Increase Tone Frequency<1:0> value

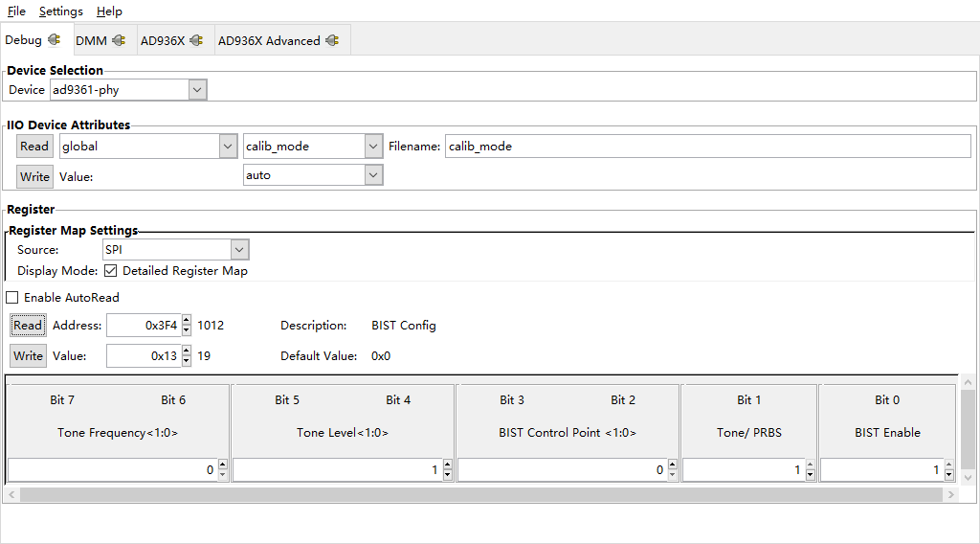pyautogui.click(x=222, y=465)
